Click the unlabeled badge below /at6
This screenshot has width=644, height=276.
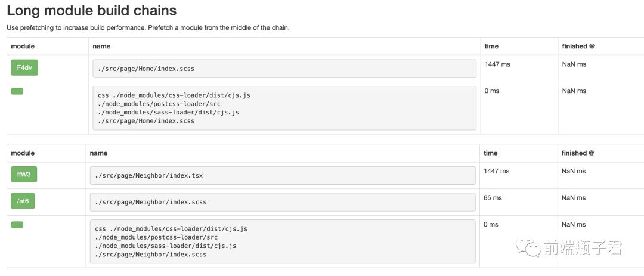click(x=17, y=225)
